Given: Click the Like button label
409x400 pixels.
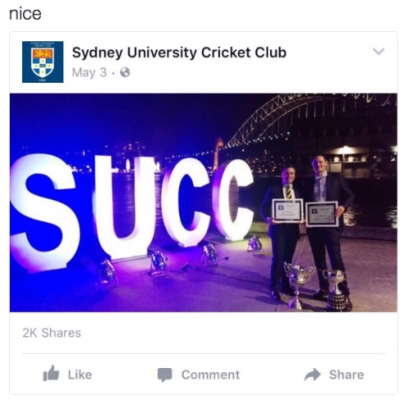Looking at the screenshot, I should click(80, 375).
